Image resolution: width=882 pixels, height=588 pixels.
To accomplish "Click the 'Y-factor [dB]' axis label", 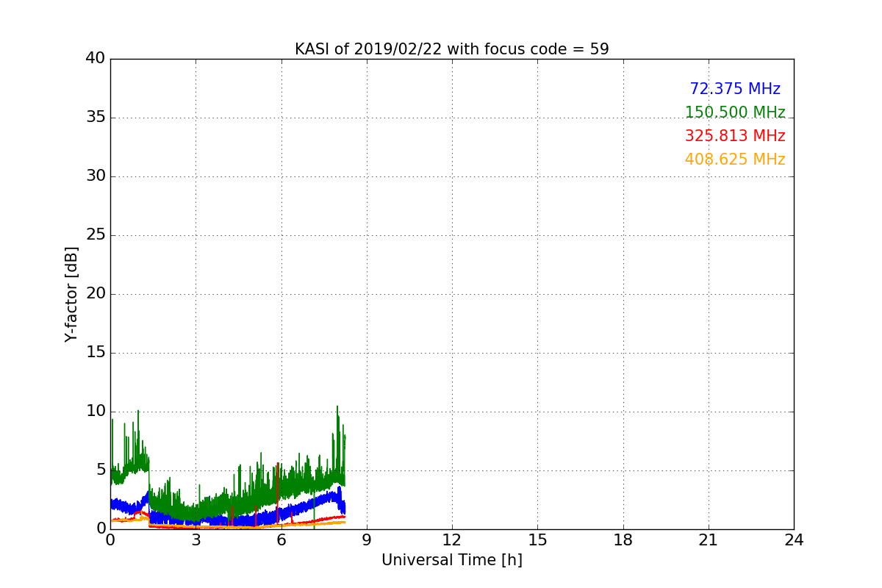I will [x=71, y=294].
